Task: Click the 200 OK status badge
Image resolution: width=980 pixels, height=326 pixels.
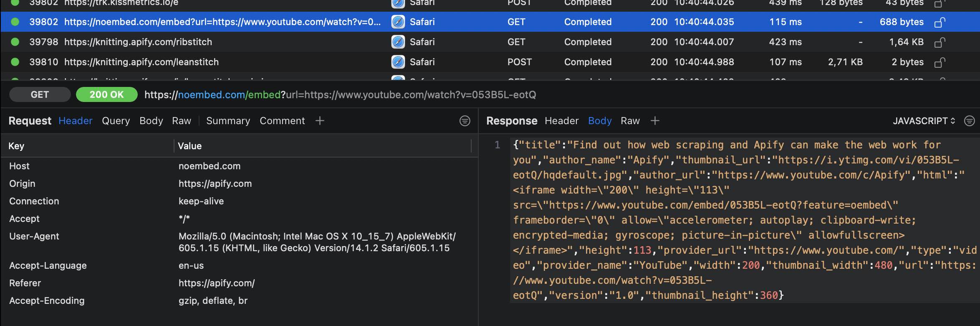Action: point(106,94)
